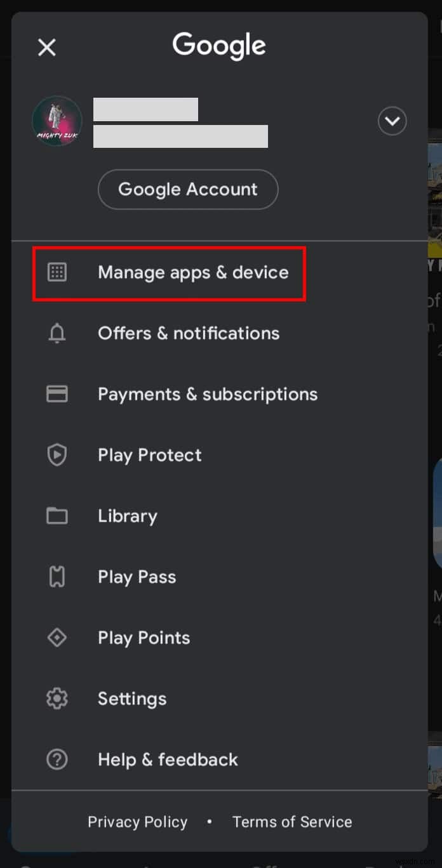Expand the account switcher chevron

click(x=392, y=121)
